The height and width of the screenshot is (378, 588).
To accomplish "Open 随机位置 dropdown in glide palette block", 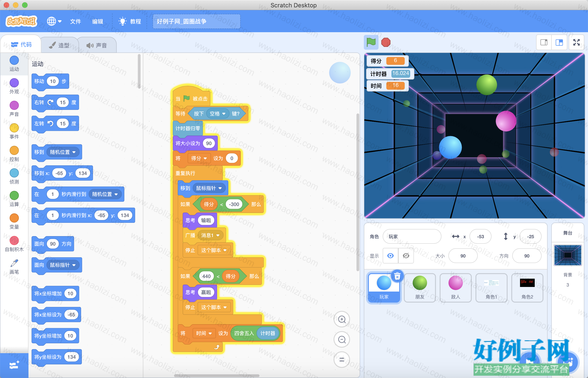I will [105, 194].
